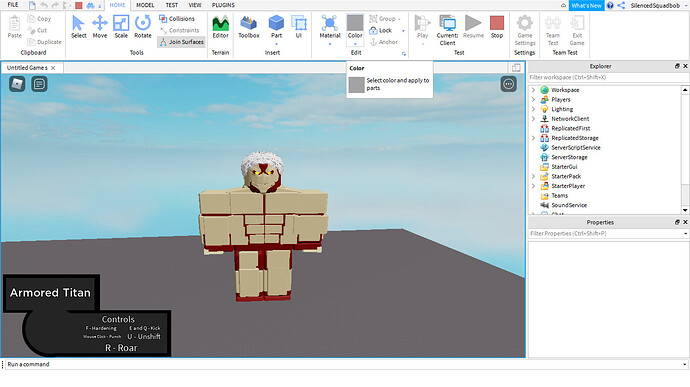Open the Lock dropdown arrow
Viewport: 690px width, 387px height.
point(403,31)
